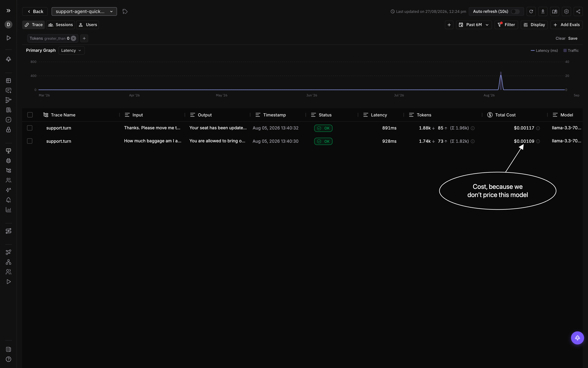Click the refresh icon button
588x368 pixels.
[531, 11]
